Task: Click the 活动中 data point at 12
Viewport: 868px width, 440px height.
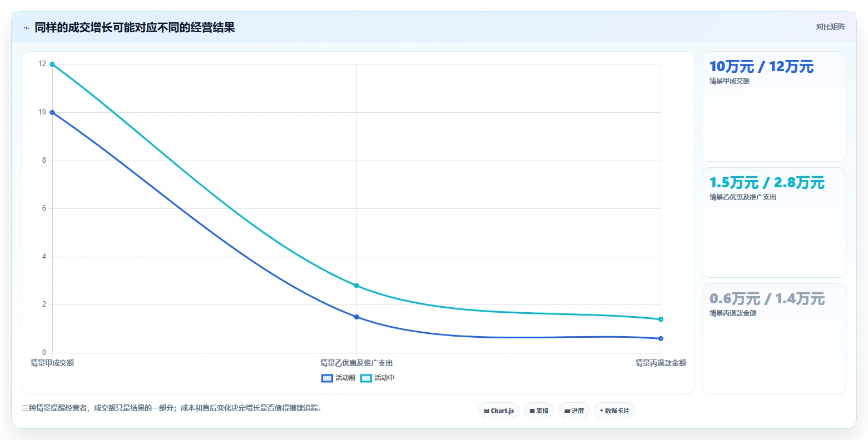Action: 52,64
